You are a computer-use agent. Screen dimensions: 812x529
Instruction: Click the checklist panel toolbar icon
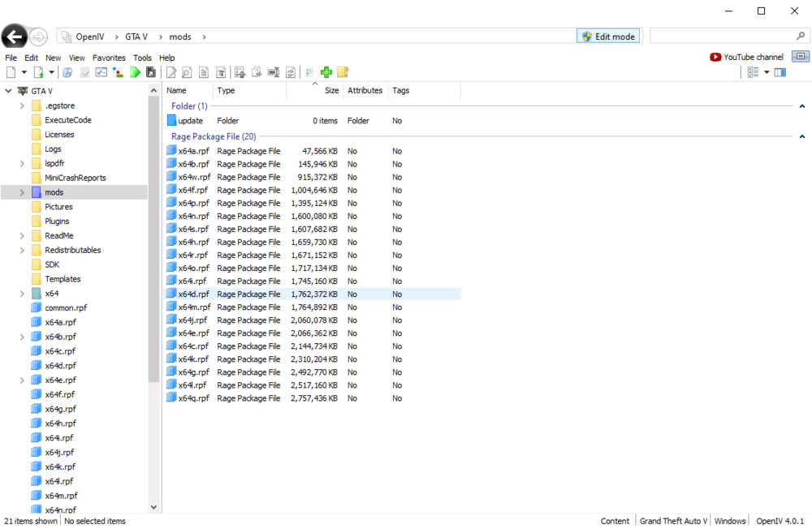point(101,72)
